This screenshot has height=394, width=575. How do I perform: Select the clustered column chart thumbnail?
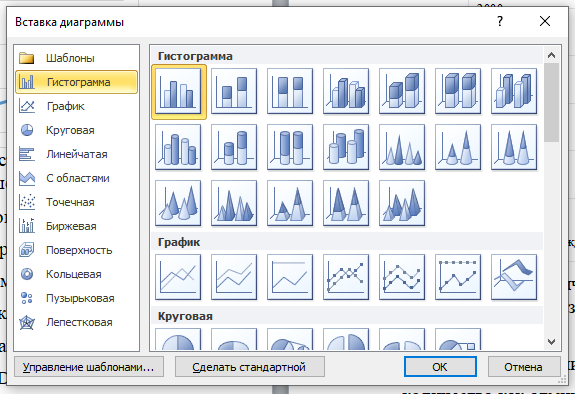pos(178,91)
